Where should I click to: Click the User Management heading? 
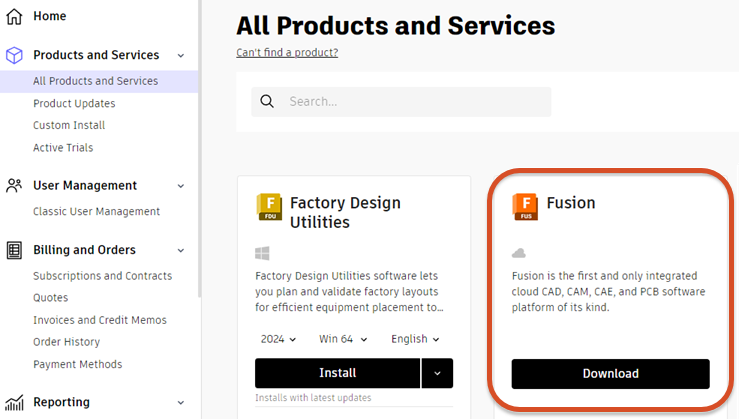pos(85,186)
